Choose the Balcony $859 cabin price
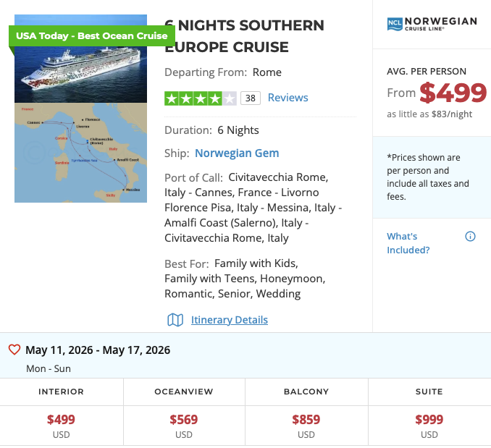This screenshot has width=491, height=448. tap(306, 419)
